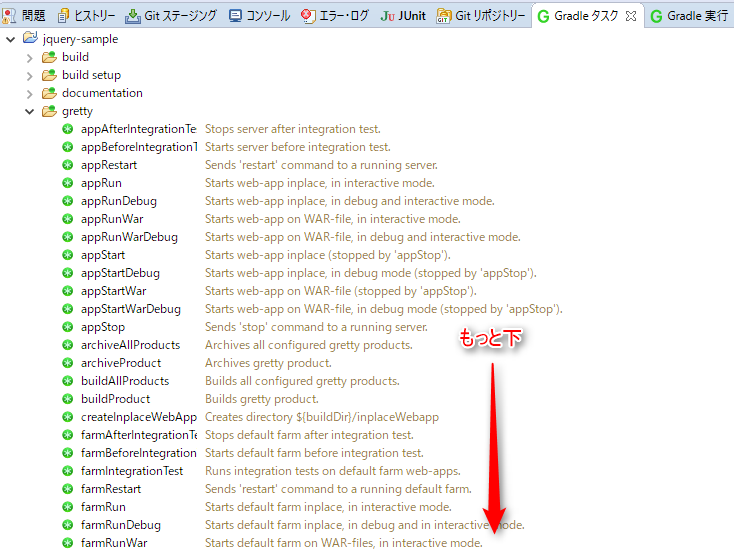Click the appAfterIntegrationTest task icon
Screen dimensions: 734x555
click(68, 129)
